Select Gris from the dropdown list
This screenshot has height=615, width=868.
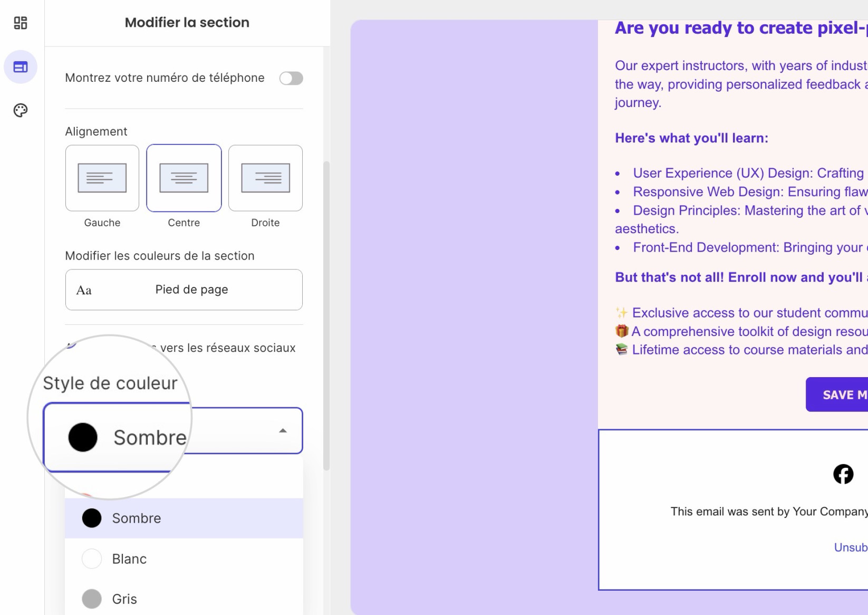184,599
